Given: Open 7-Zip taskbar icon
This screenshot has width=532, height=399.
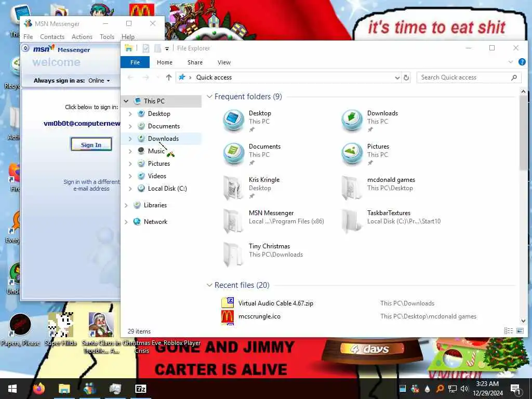Looking at the screenshot, I should coord(140,389).
